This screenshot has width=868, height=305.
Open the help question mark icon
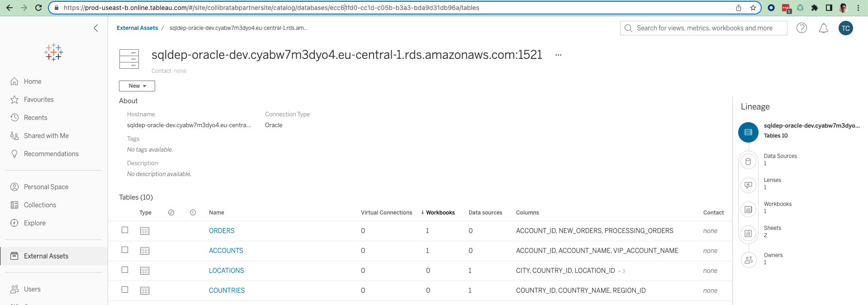802,28
